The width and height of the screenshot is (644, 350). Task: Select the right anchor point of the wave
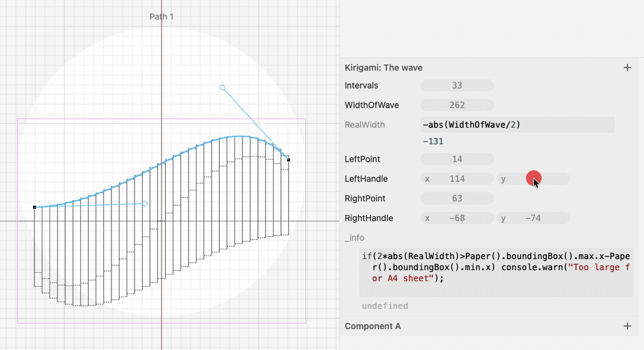(288, 160)
